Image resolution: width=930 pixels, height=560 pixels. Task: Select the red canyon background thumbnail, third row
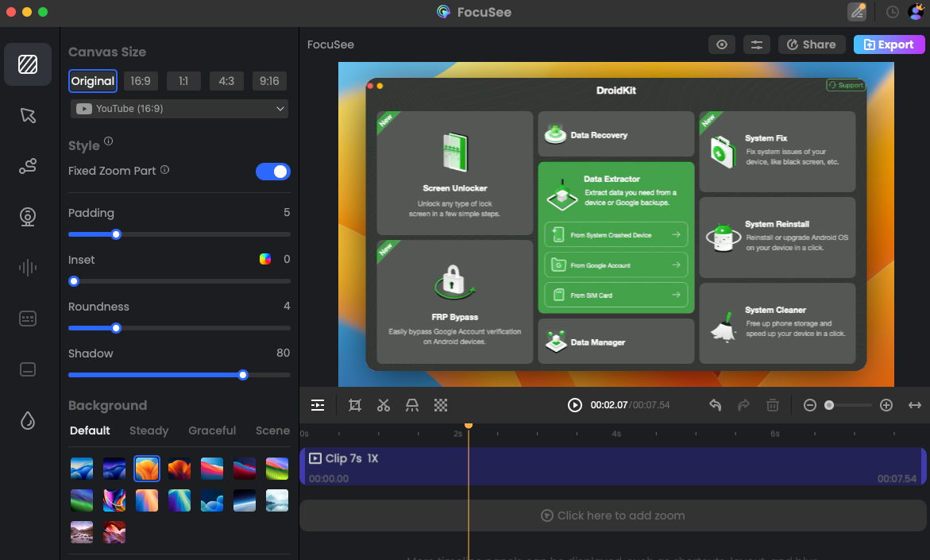pos(114,533)
